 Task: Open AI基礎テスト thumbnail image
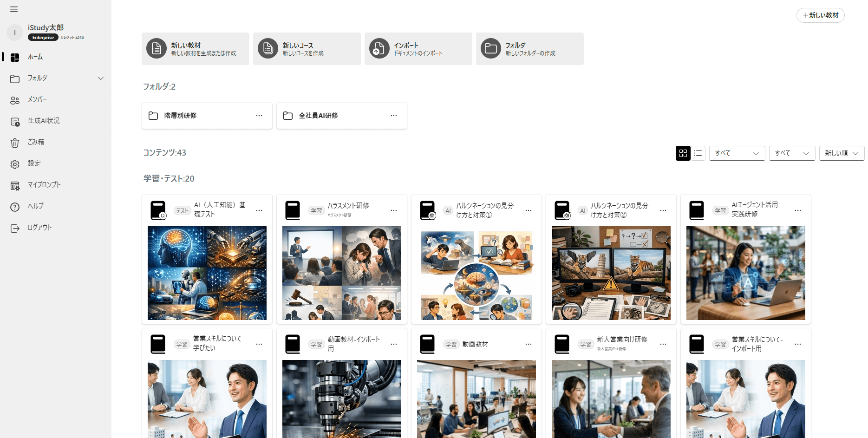click(207, 273)
